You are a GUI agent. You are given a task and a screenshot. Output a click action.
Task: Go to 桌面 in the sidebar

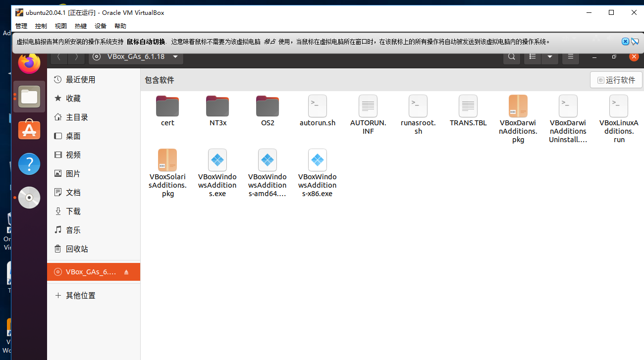[94, 136]
